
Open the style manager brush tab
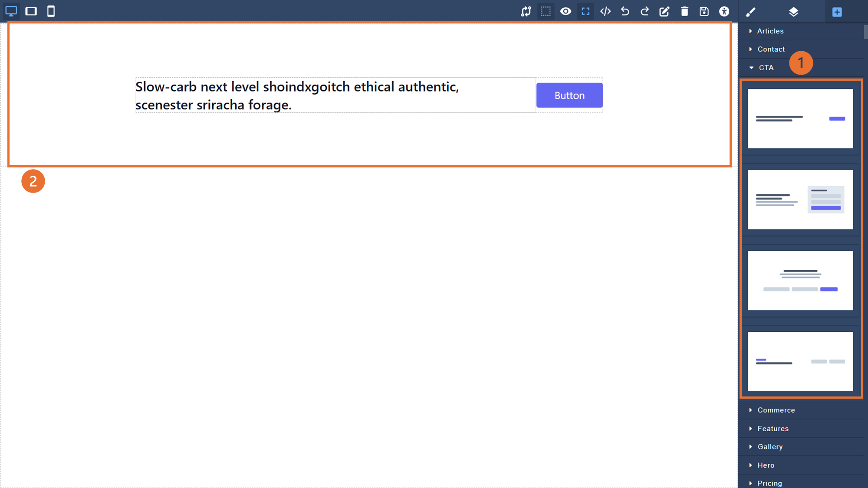tap(750, 12)
